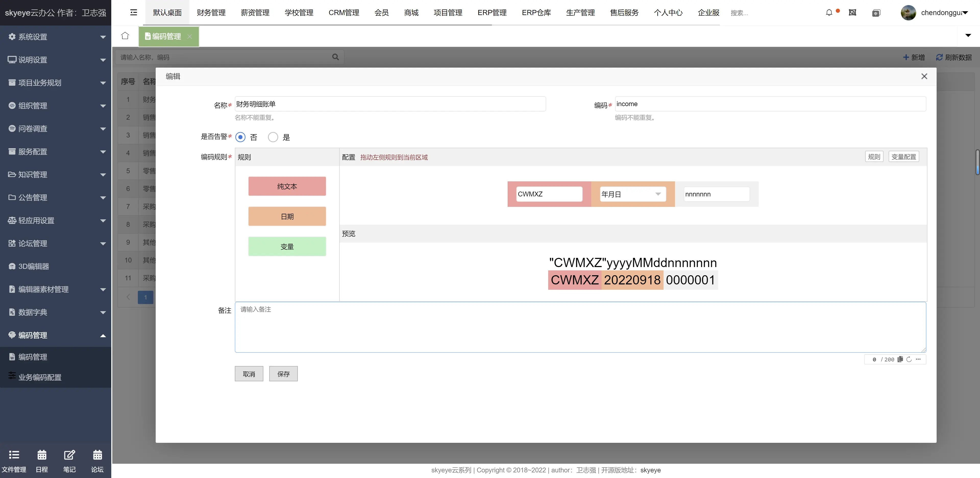The width and height of the screenshot is (980, 478).
Task: Select 是 radio for 是否告警
Action: (273, 137)
